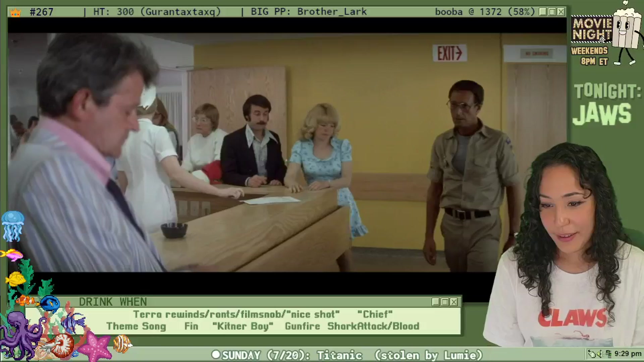This screenshot has height=362, width=644.
Task: Click the Theme Song drink rule
Action: [136, 326]
